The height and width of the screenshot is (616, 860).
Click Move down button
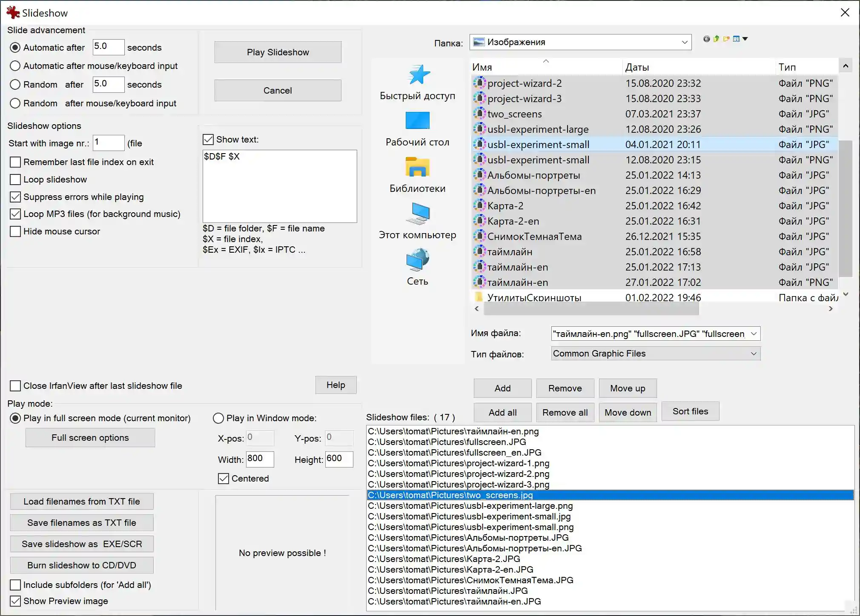point(628,413)
